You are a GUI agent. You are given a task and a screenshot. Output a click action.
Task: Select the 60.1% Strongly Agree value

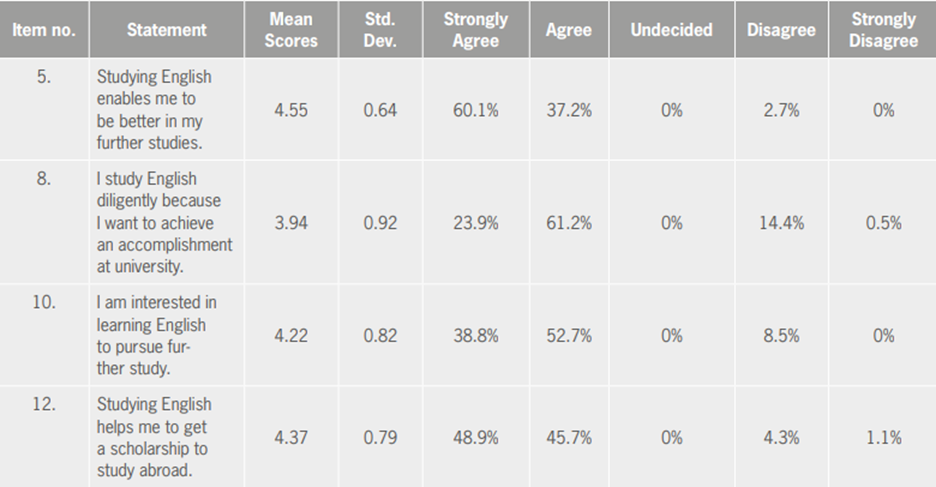pos(475,110)
